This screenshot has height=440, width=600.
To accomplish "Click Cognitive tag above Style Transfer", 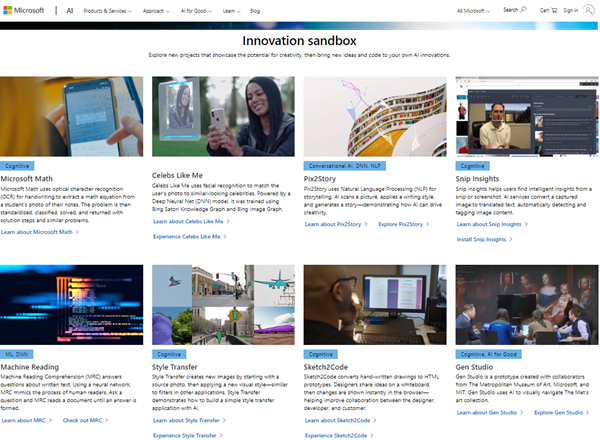I will (169, 354).
